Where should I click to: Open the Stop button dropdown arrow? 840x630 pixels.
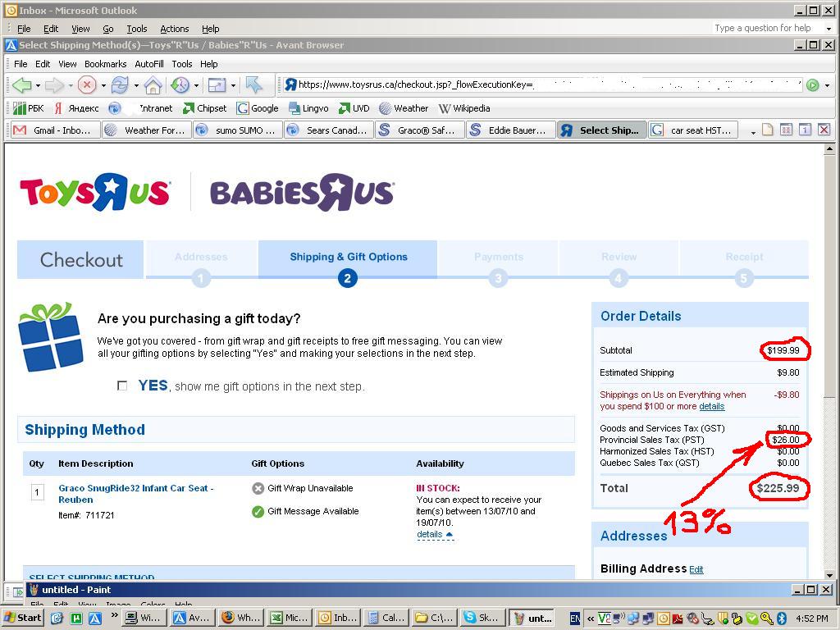103,85
